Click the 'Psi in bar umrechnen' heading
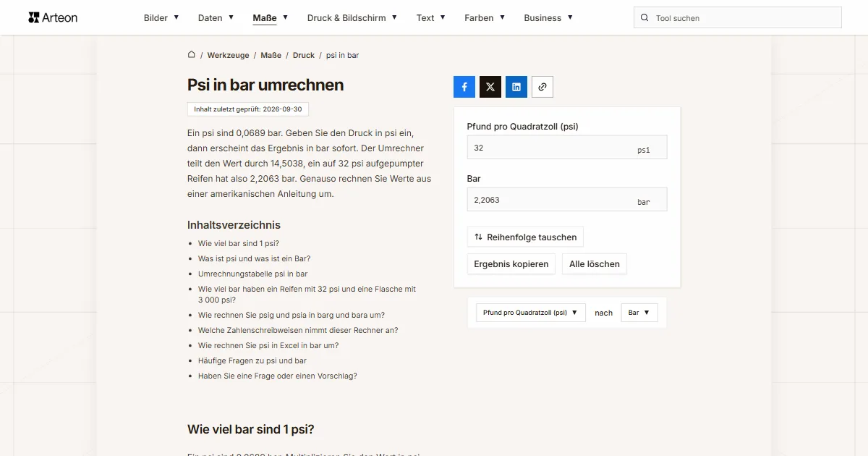868x456 pixels. coord(265,85)
